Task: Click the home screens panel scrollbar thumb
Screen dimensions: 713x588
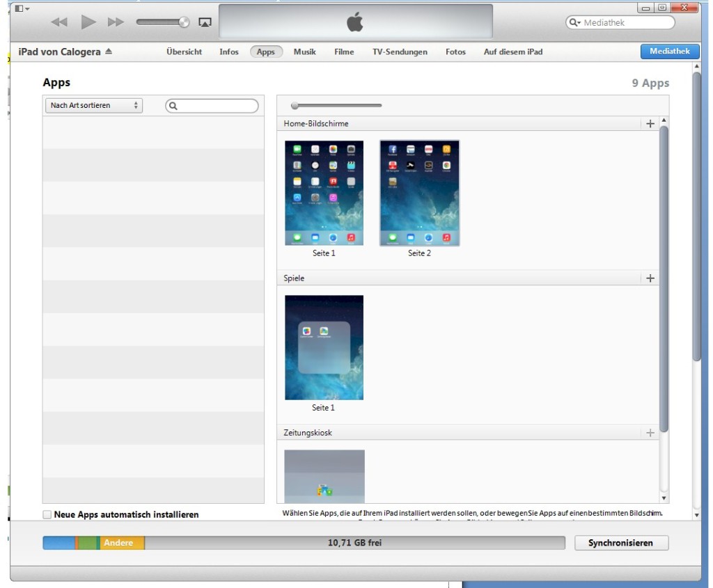Action: [664, 279]
